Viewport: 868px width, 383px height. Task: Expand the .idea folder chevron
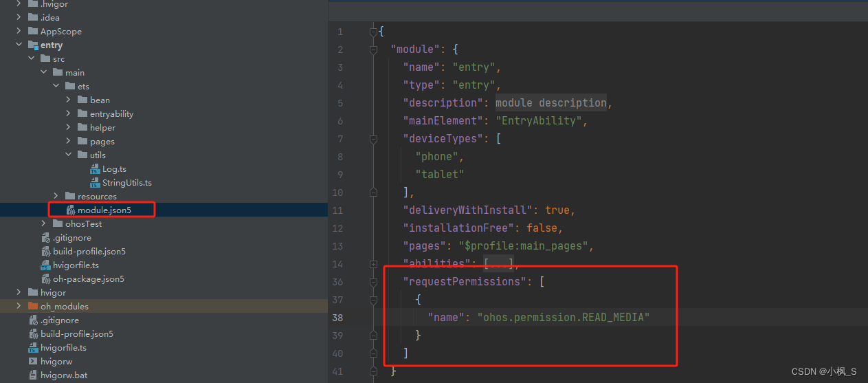[x=19, y=17]
